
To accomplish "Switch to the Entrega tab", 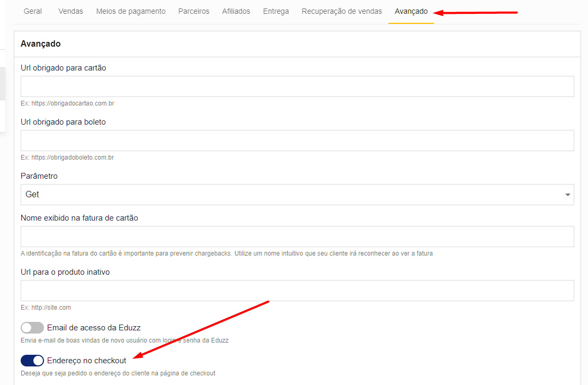I will pos(276,11).
